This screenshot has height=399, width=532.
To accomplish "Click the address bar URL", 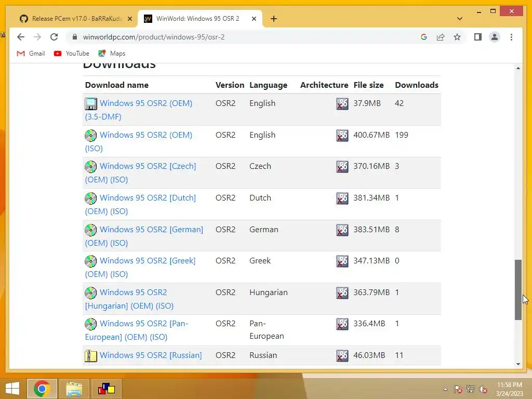I will 154,37.
